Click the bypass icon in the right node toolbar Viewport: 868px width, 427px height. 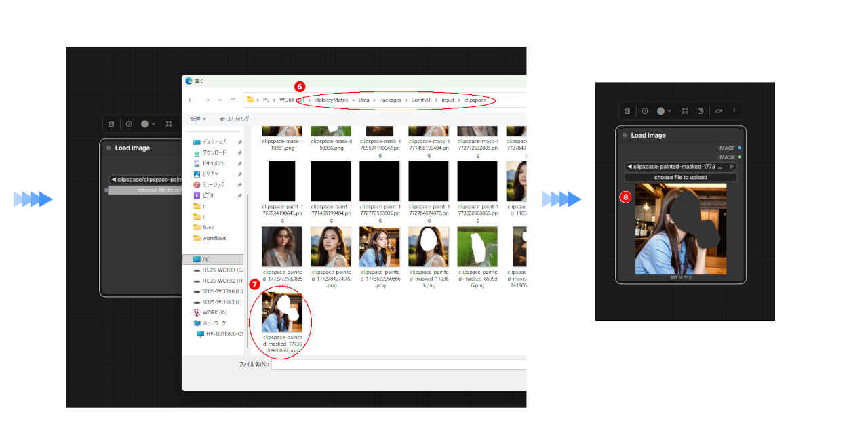click(701, 110)
